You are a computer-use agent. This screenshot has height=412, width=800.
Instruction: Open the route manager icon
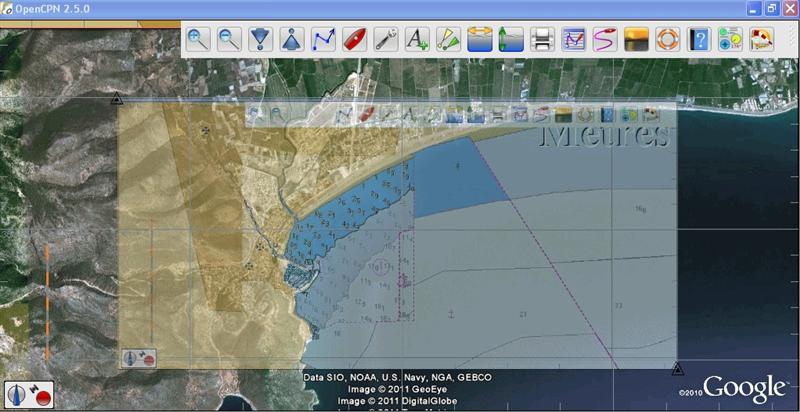[573, 40]
